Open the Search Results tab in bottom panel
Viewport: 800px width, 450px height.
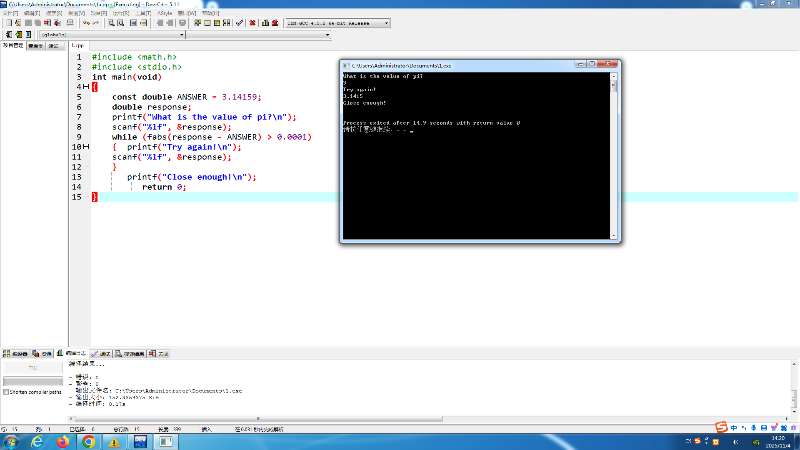[x=130, y=353]
